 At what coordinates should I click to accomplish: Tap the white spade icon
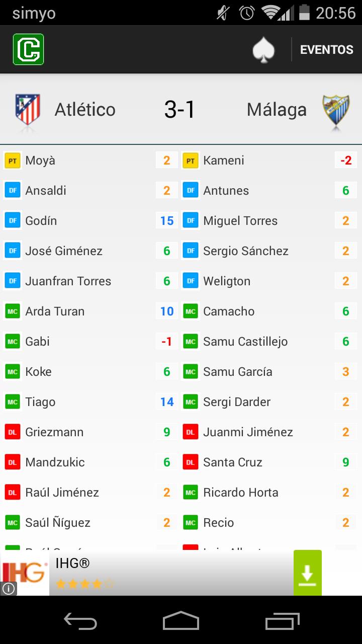[x=263, y=50]
